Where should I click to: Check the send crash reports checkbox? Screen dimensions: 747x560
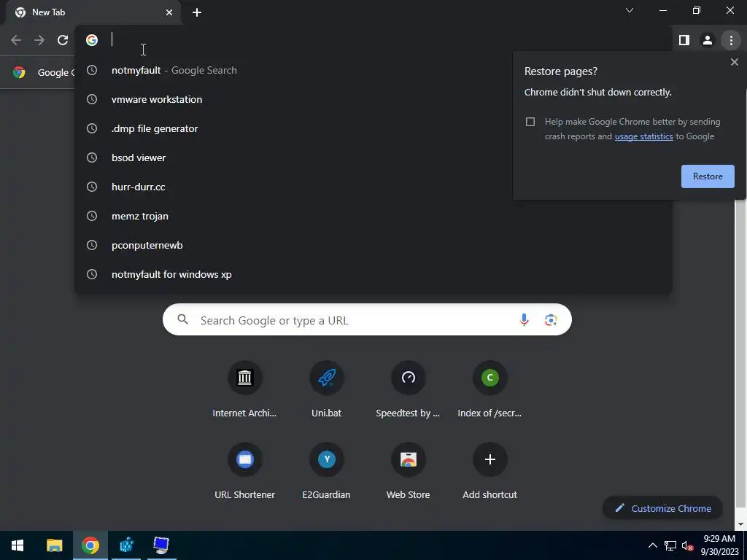click(x=530, y=122)
